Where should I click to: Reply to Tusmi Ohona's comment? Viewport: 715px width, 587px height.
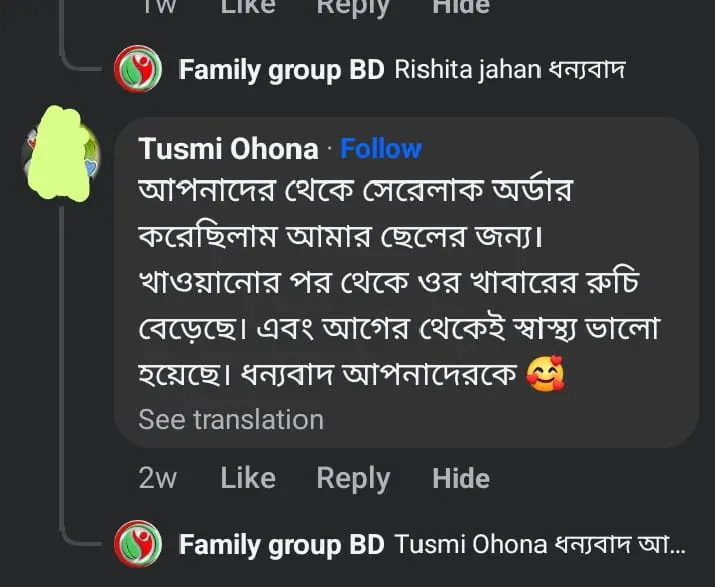353,478
